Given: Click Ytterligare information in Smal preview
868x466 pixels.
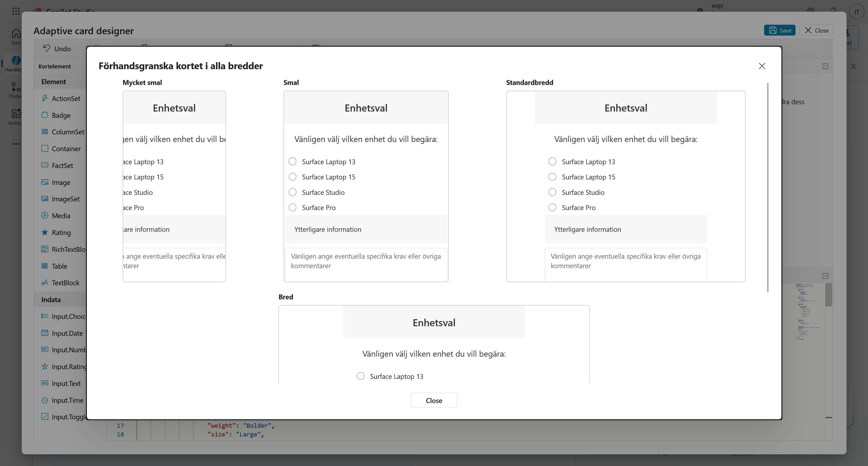Looking at the screenshot, I should pos(328,229).
